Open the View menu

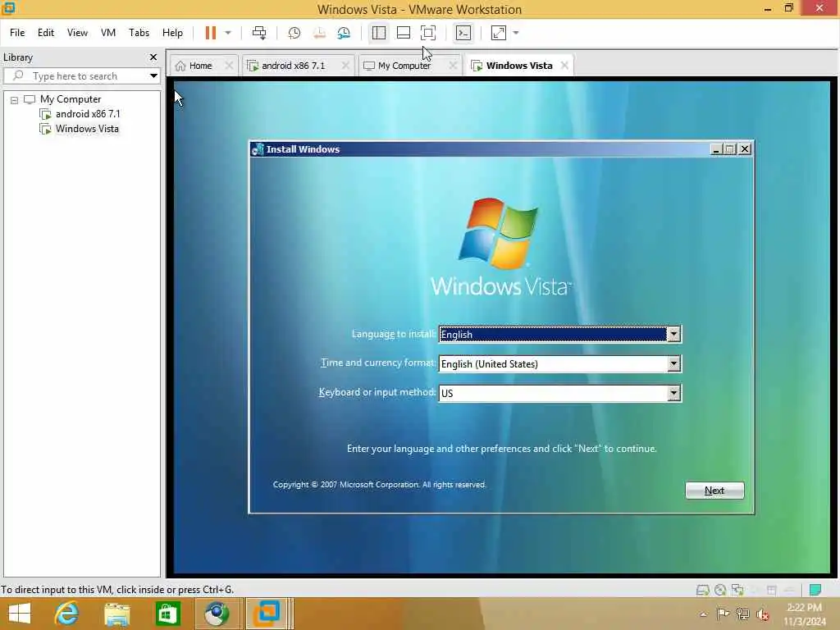(x=77, y=33)
